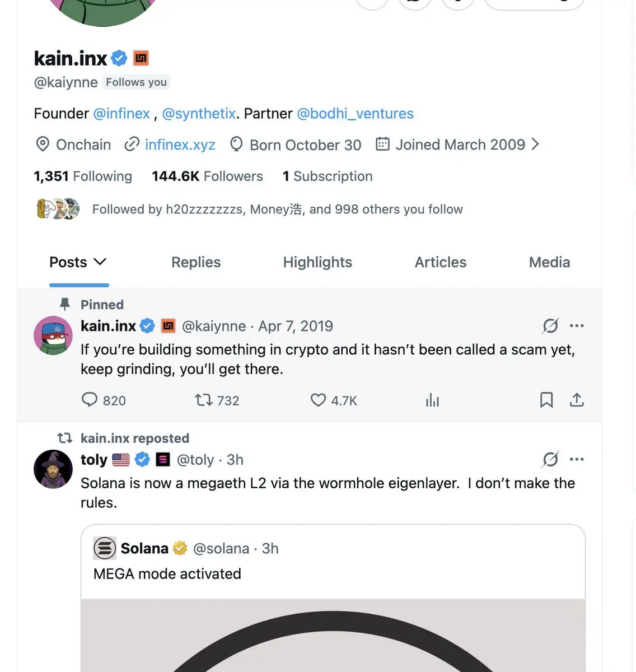Click the orange affiliate badge beside kain.inx name
The image size is (636, 672).
coord(141,58)
